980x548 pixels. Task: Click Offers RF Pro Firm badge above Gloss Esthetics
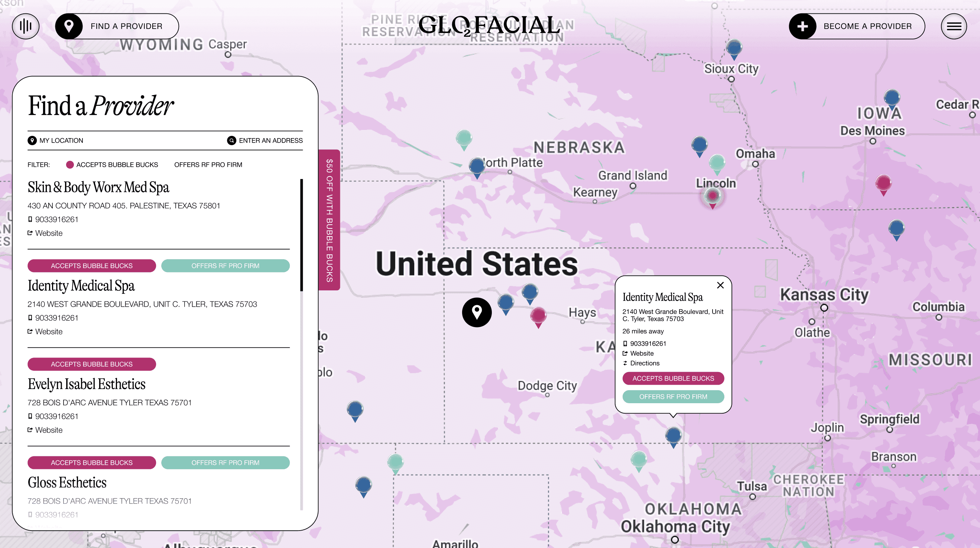(x=225, y=463)
